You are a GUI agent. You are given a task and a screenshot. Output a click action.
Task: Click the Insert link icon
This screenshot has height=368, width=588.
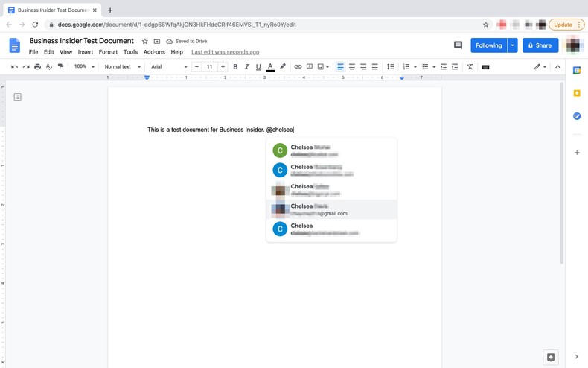[298, 67]
